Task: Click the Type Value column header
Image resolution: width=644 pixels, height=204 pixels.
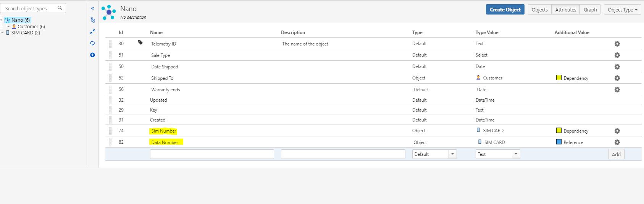Action: click(487, 32)
